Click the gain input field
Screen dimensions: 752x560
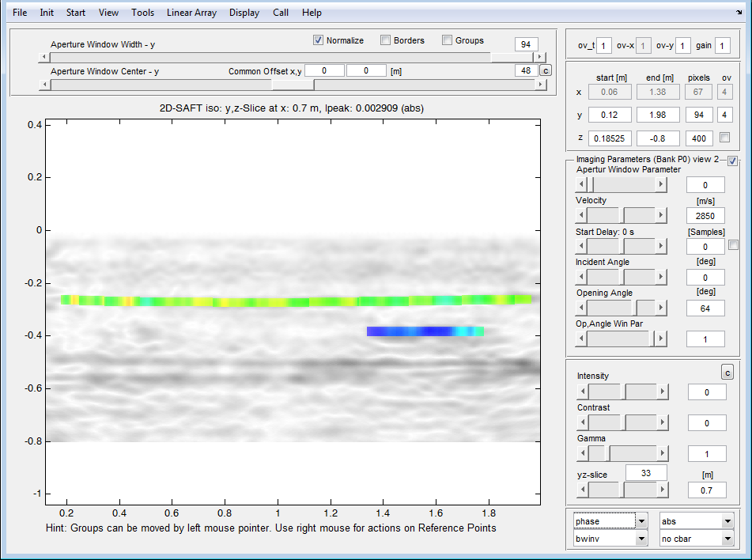722,46
